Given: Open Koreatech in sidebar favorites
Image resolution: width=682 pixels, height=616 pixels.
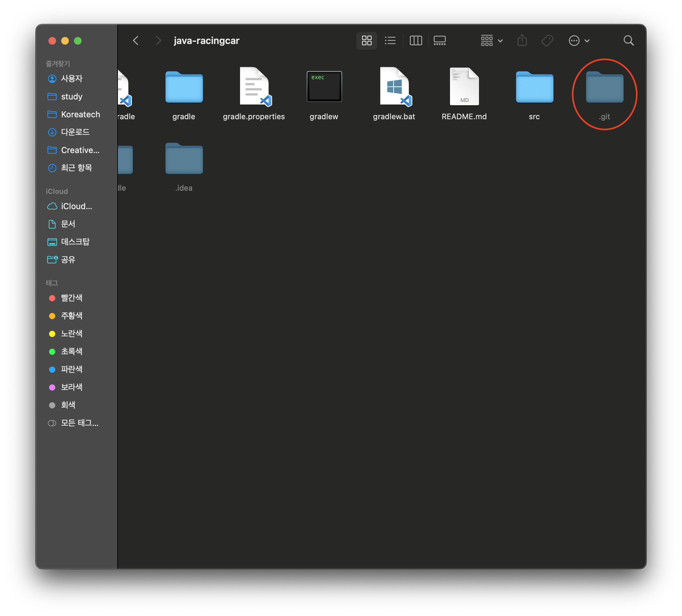Looking at the screenshot, I should tap(80, 114).
